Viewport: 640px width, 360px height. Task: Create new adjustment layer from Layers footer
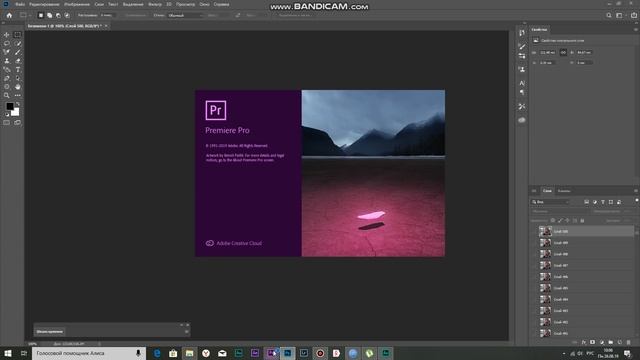[x=602, y=342]
